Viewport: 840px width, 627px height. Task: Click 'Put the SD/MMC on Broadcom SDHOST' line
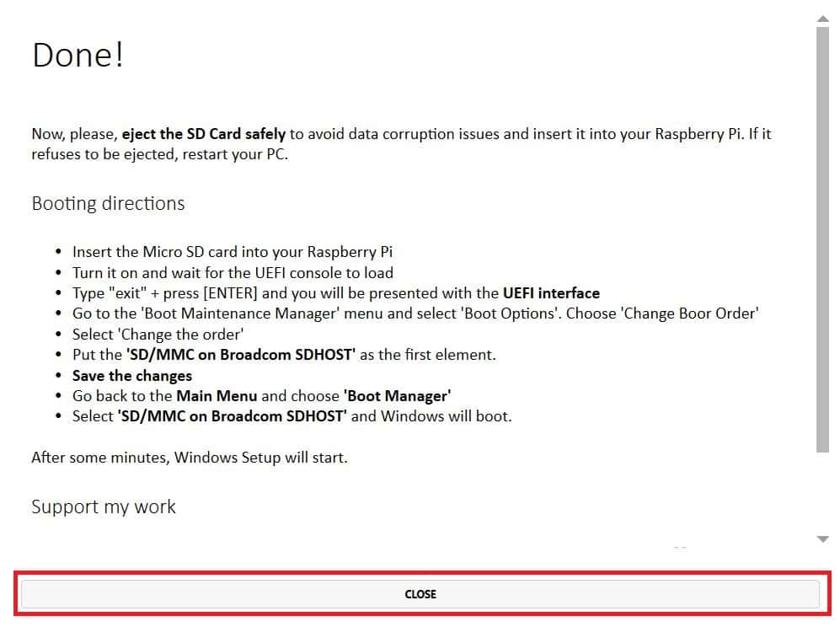pyautogui.click(x=284, y=355)
